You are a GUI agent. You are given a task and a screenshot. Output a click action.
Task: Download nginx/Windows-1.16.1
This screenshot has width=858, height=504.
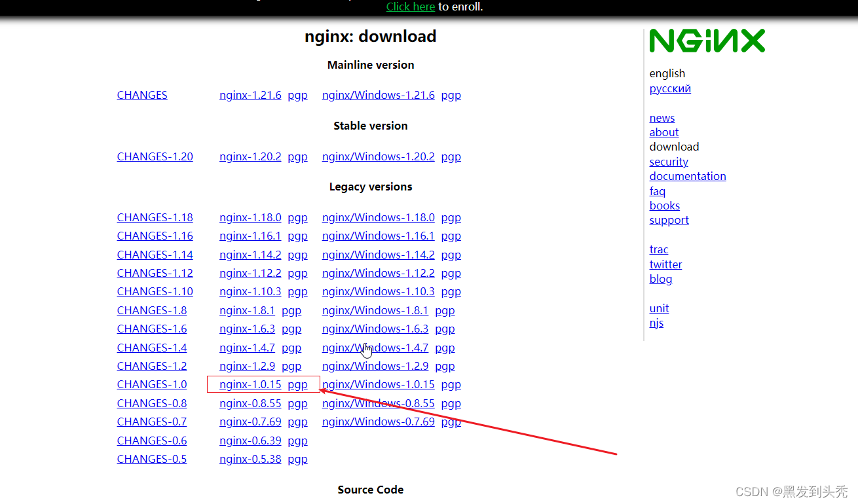tap(379, 236)
